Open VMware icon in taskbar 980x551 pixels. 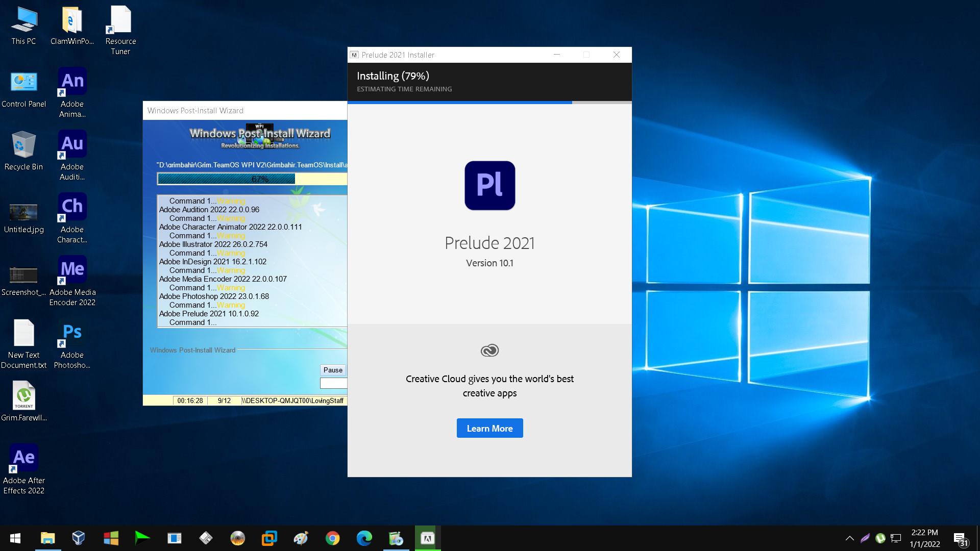point(269,538)
